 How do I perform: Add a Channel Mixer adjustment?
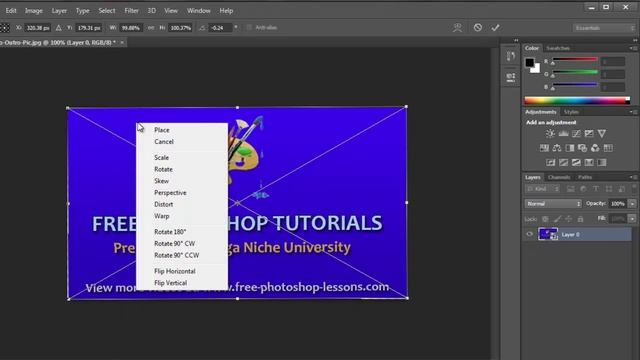595,148
